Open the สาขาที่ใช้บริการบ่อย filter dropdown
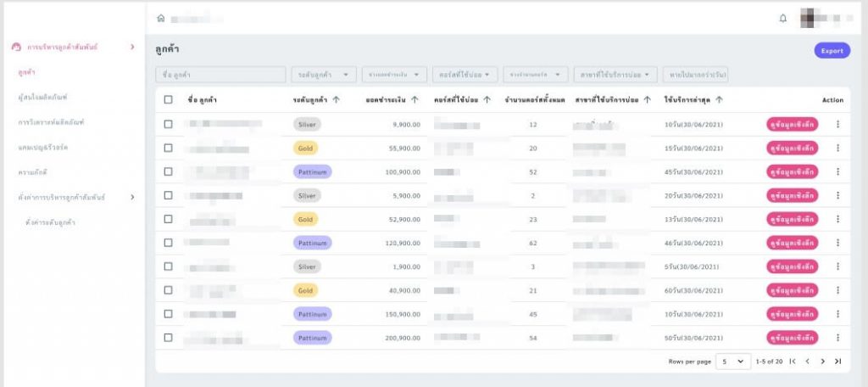868x387 pixels. (615, 75)
